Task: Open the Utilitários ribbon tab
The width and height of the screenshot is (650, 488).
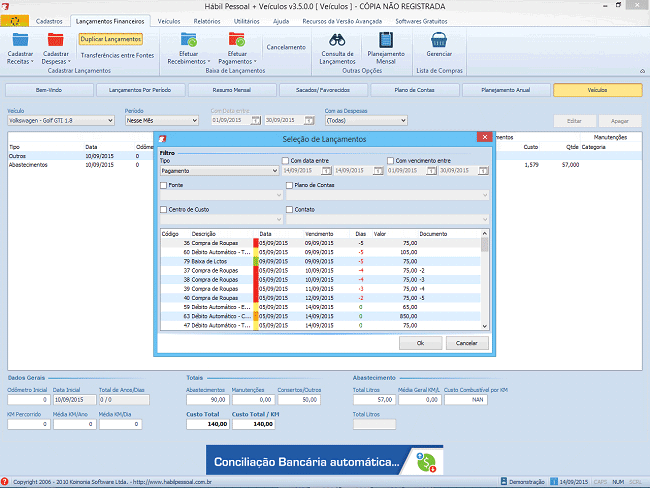Action: click(x=246, y=21)
